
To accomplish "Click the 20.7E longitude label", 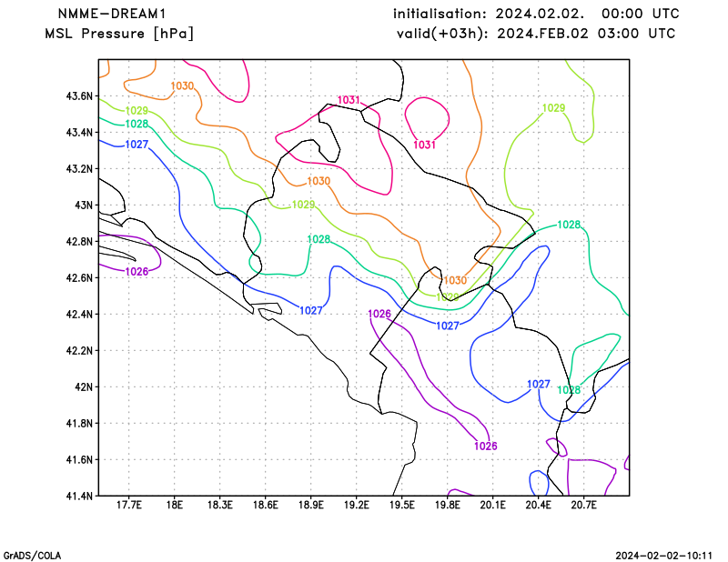I will [x=584, y=505].
